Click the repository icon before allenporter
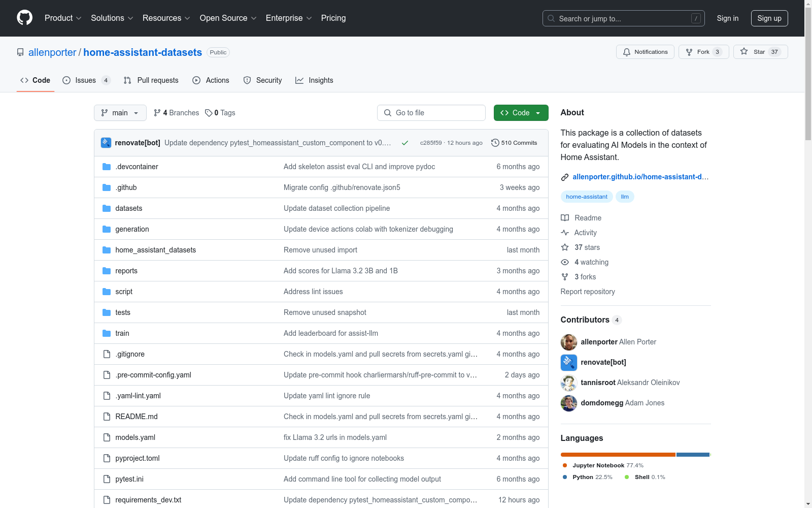Screen dimensions: 812x508 click(x=20, y=52)
